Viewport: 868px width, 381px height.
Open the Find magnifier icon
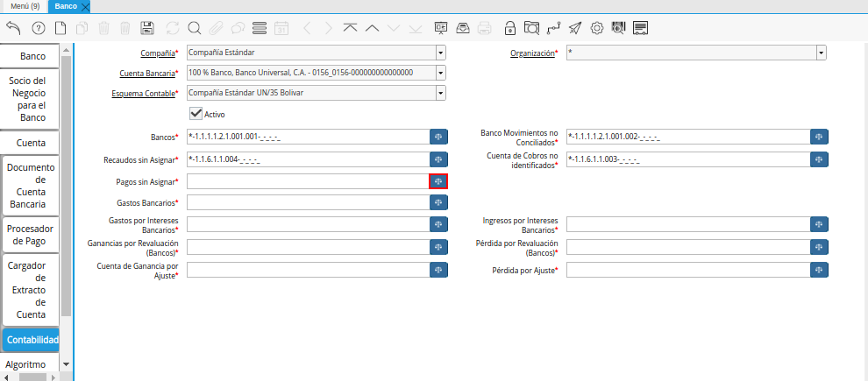[x=194, y=28]
